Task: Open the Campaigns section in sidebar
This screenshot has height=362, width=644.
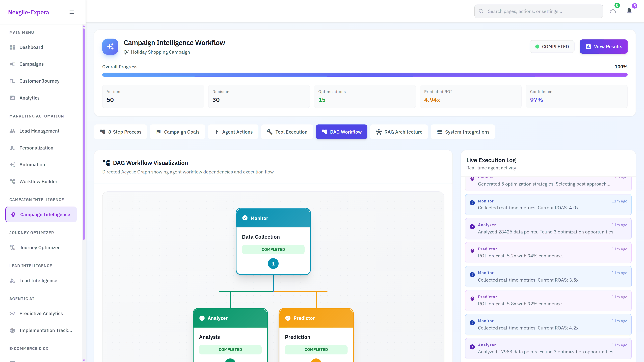Action: click(32, 64)
